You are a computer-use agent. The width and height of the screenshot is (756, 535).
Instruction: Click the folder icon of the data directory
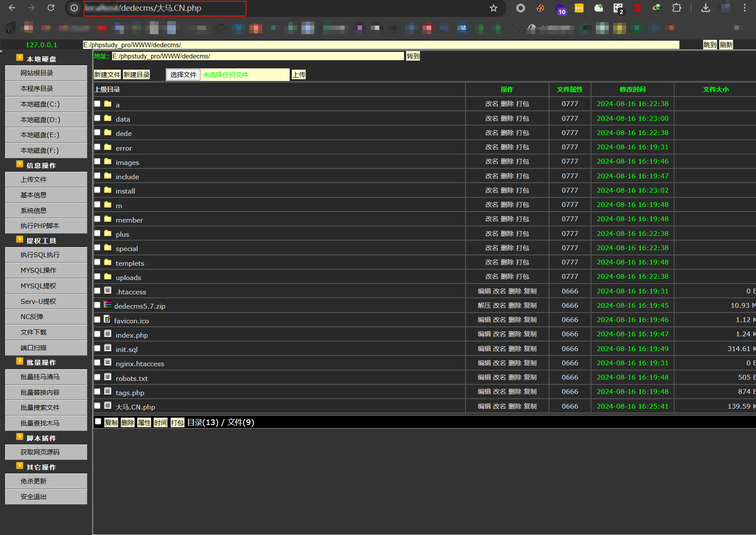(x=108, y=118)
